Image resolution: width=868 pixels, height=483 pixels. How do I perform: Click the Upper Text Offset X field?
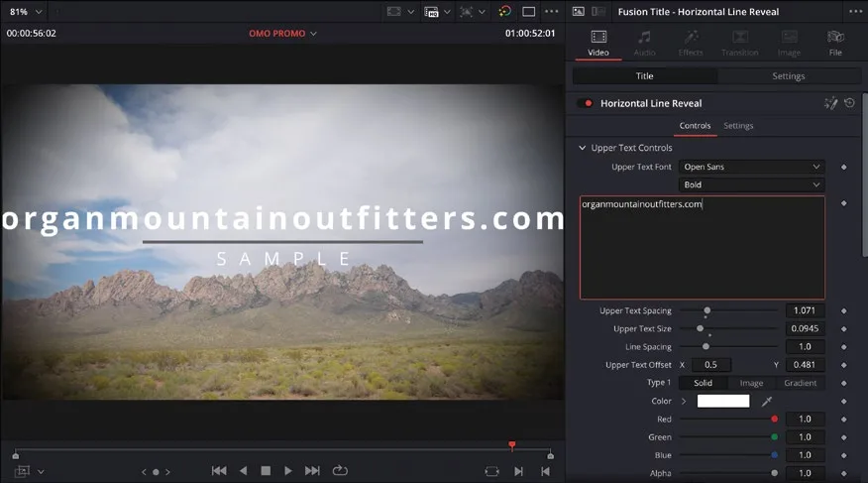(x=710, y=365)
